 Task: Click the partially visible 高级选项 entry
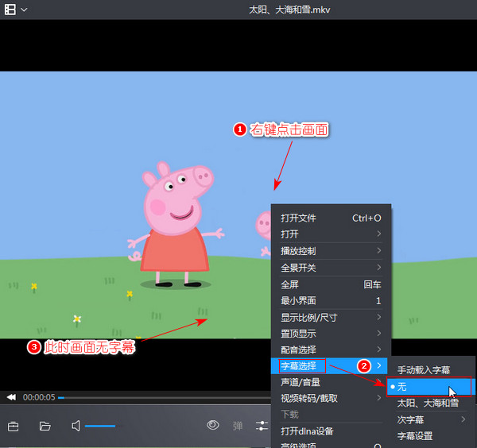[331, 445]
